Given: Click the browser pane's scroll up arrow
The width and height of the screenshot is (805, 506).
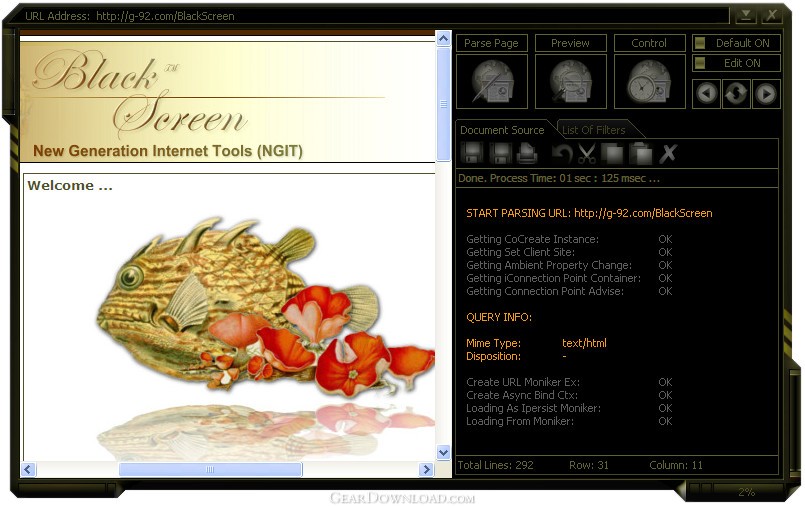Looking at the screenshot, I should coord(444,38).
